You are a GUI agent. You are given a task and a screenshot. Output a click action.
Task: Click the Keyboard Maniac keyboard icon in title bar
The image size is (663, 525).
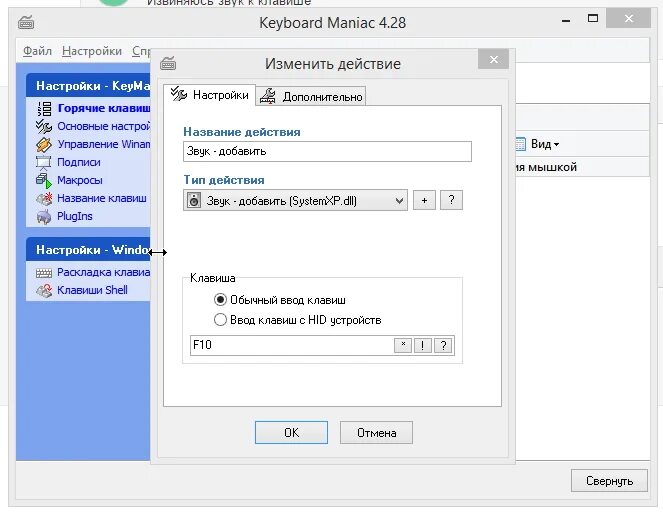tap(26, 22)
